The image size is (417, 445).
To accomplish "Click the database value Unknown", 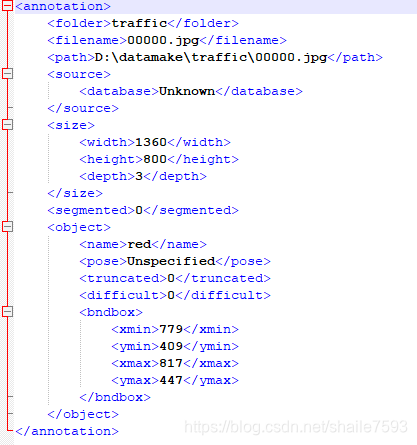I will (x=187, y=91).
